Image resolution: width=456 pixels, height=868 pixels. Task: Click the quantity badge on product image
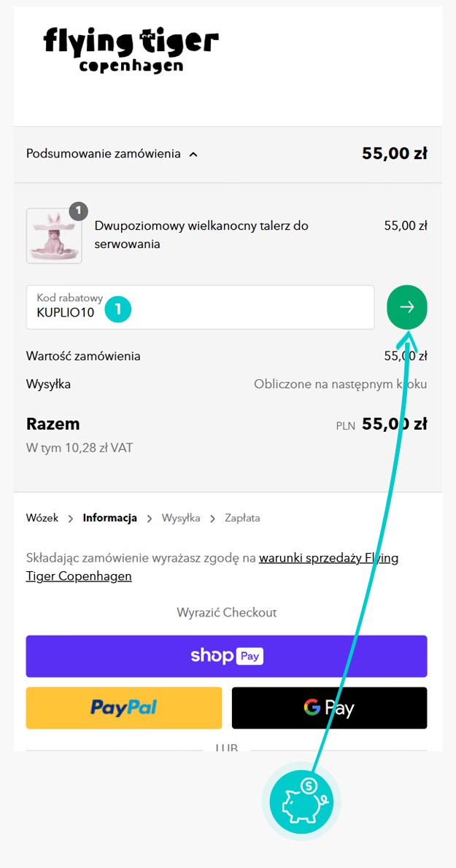click(78, 212)
